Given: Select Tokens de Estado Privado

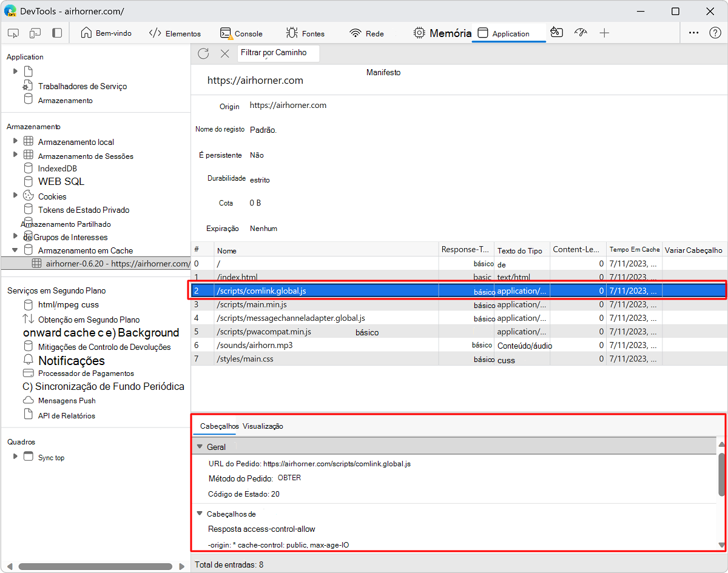Looking at the screenshot, I should coord(84,210).
